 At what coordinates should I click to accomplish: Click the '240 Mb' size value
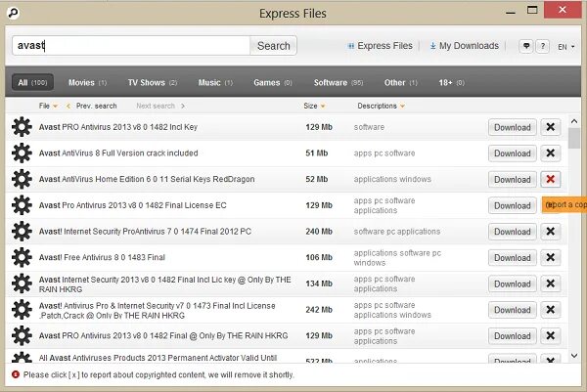(x=319, y=231)
